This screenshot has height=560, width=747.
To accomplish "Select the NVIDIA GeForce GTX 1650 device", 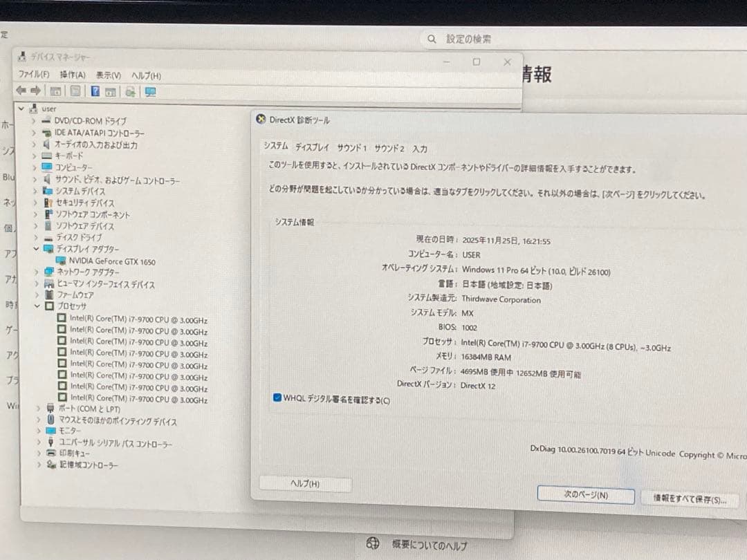I will point(111,261).
